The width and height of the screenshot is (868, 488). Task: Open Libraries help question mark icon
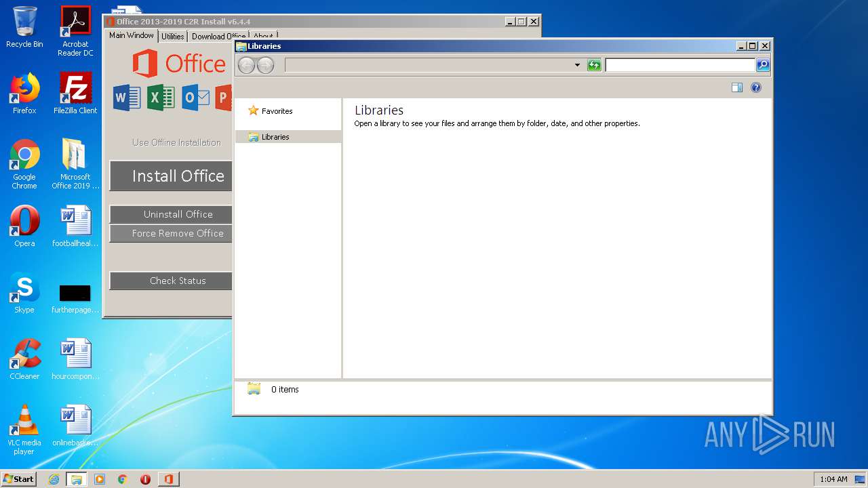(x=756, y=87)
